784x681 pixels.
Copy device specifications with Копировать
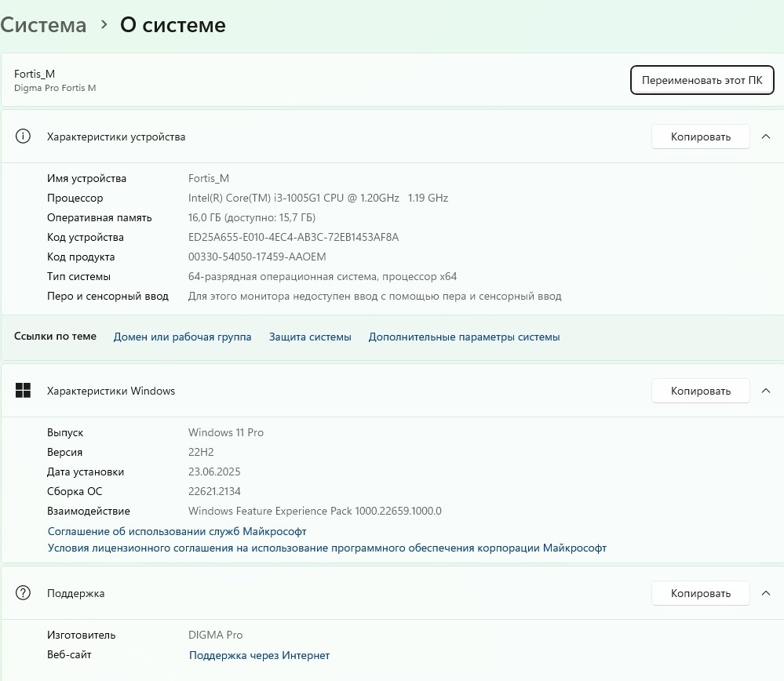pyautogui.click(x=700, y=137)
